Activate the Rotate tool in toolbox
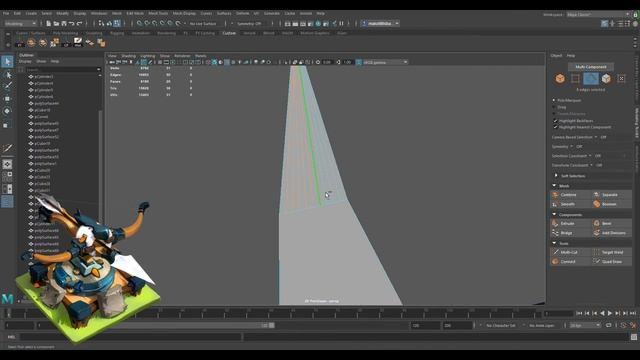The image size is (640, 360). [7, 111]
